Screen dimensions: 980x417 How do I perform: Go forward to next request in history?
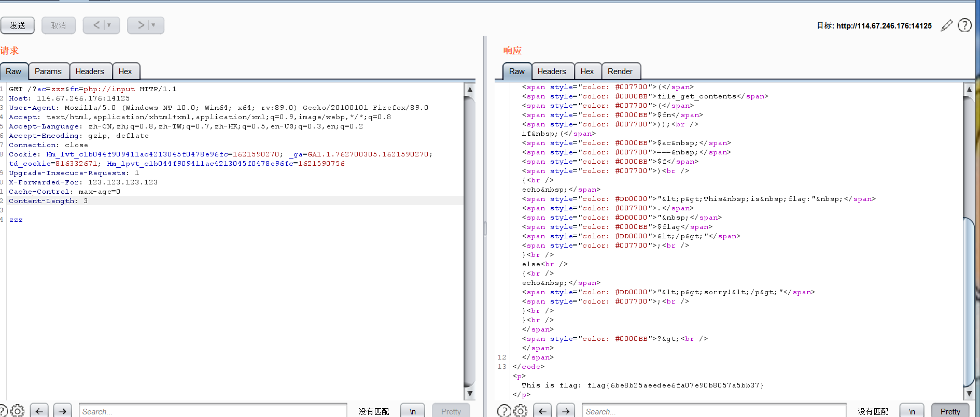pyautogui.click(x=141, y=25)
